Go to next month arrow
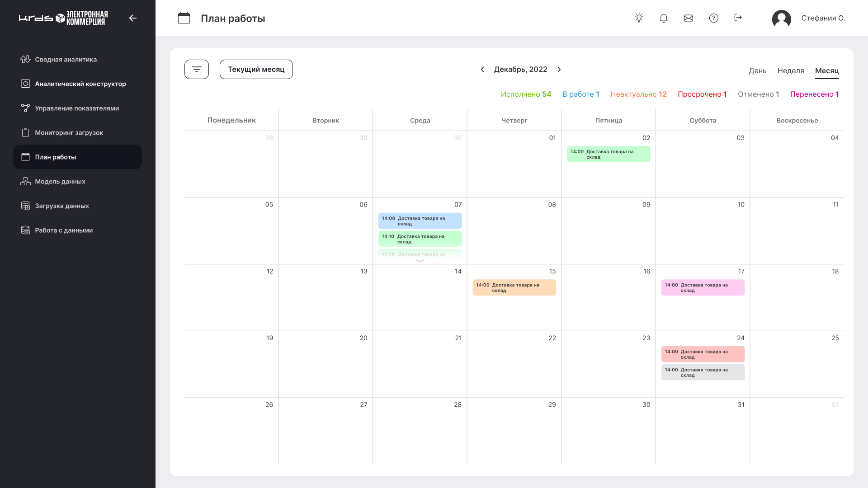Screen dimensions: 868x488 pyautogui.click(x=559, y=70)
